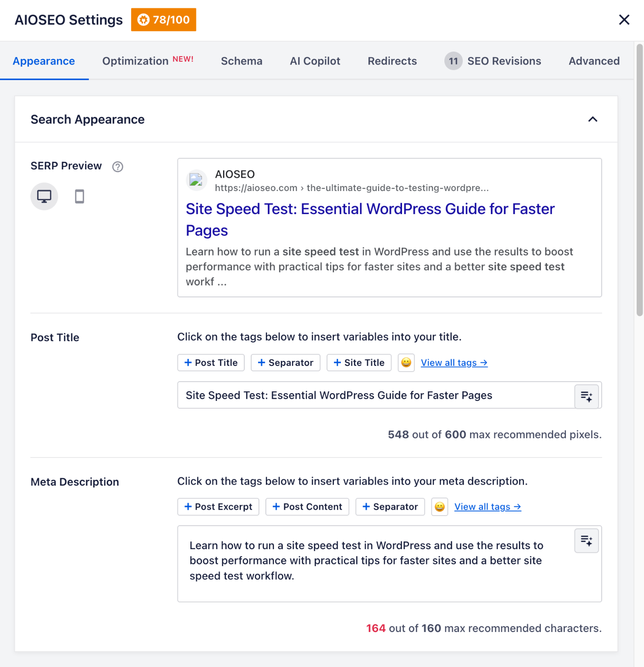Viewport: 644px width, 667px height.
Task: Click the vertical scrollbar thumb
Action: click(639, 180)
